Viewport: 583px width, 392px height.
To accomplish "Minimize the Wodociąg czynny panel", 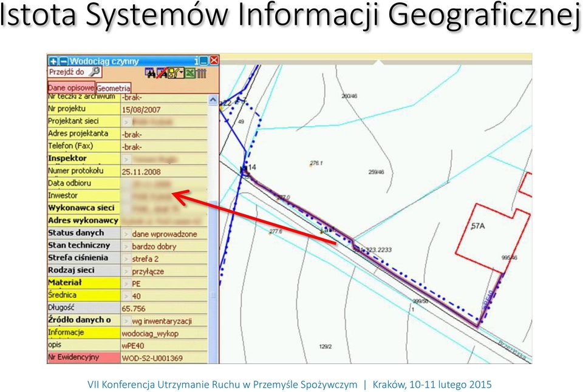I will pyautogui.click(x=204, y=61).
